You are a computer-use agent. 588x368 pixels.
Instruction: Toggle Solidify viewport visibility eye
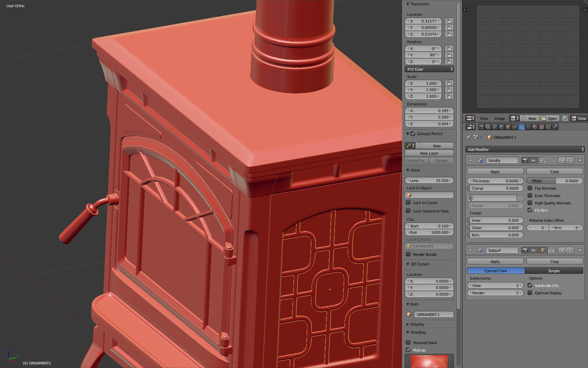[x=533, y=160]
